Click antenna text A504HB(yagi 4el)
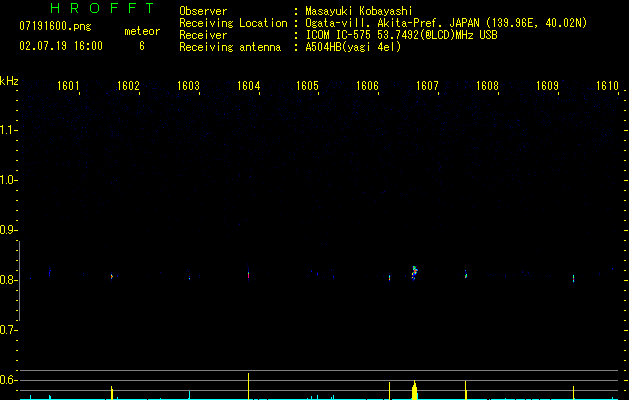Viewport: 629px width, 400px height. click(x=353, y=47)
